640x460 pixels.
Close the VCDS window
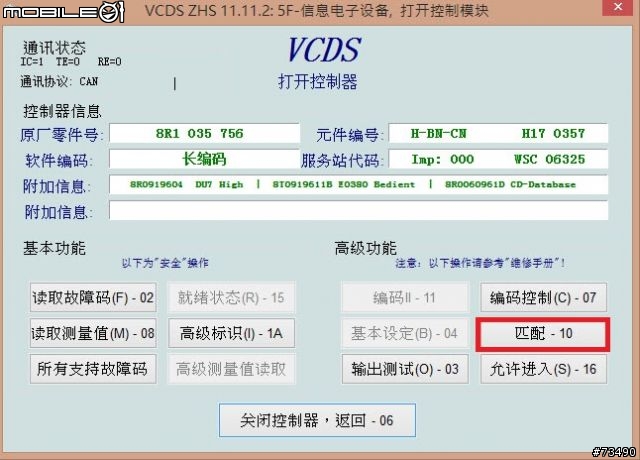(618, 7)
